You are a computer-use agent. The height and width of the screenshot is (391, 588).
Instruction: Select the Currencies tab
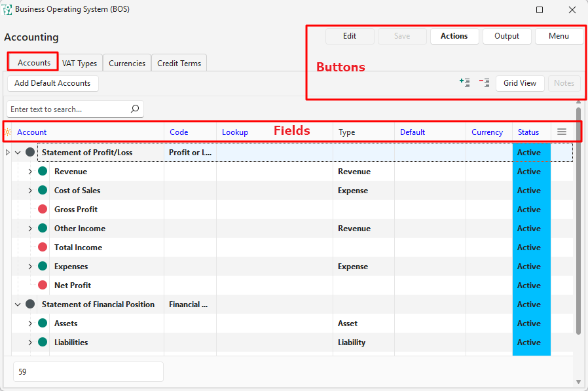127,64
